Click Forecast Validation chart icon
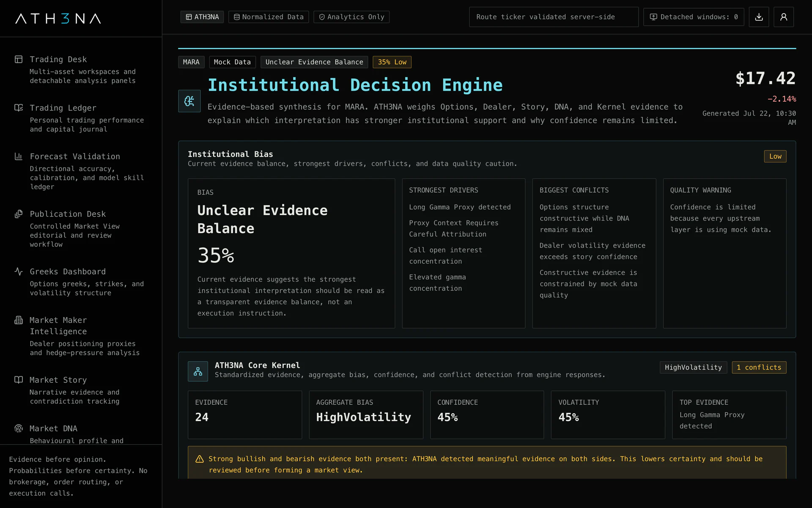Image resolution: width=812 pixels, height=508 pixels. pyautogui.click(x=19, y=156)
